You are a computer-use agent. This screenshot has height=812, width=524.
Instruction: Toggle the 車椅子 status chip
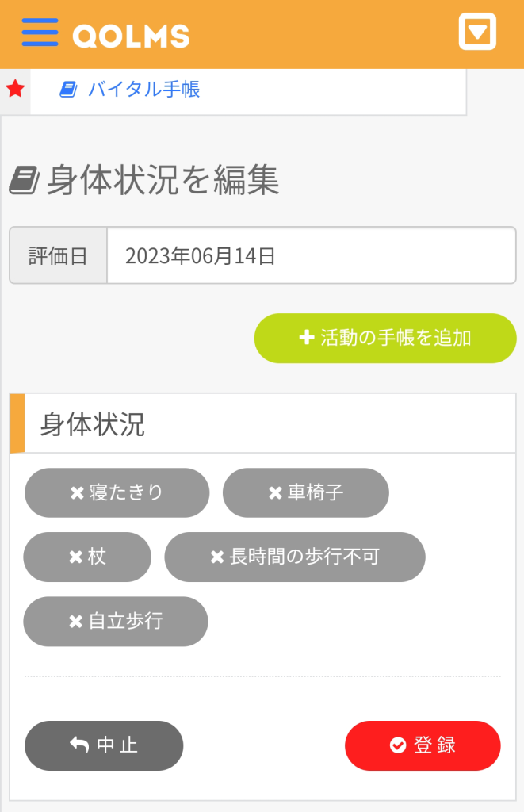pos(306,492)
